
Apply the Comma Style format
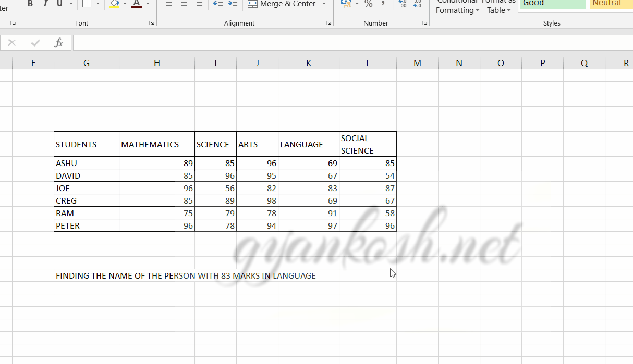click(383, 4)
